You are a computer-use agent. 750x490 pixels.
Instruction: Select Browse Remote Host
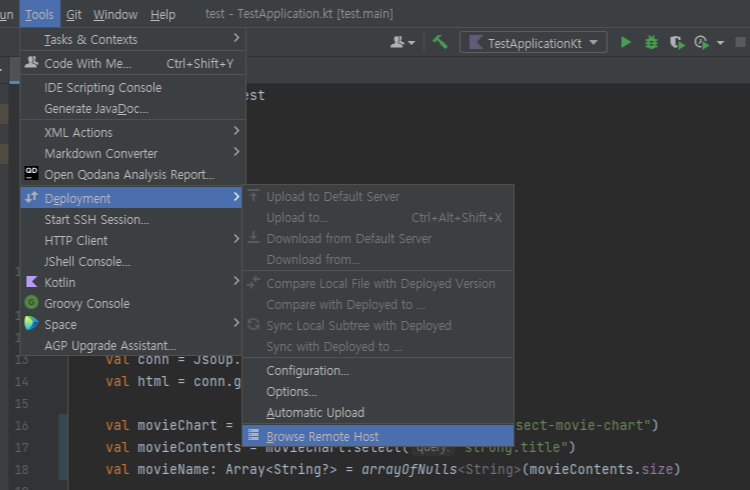[378, 436]
